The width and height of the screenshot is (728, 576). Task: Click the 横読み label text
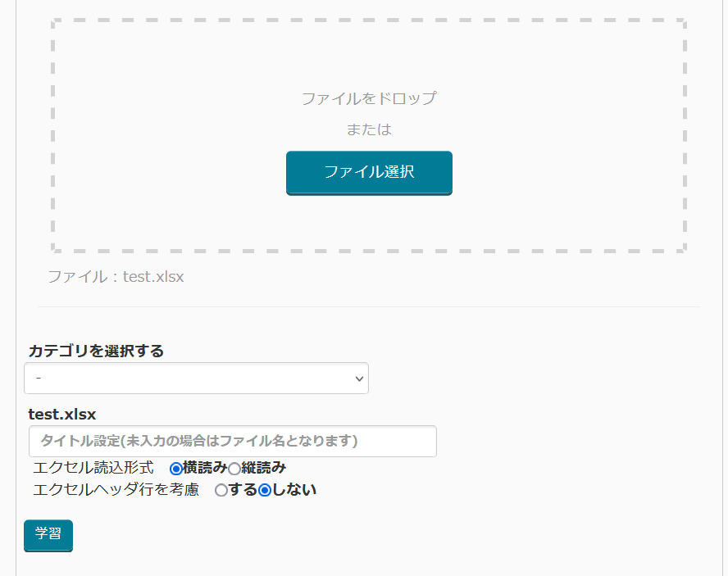(x=205, y=468)
